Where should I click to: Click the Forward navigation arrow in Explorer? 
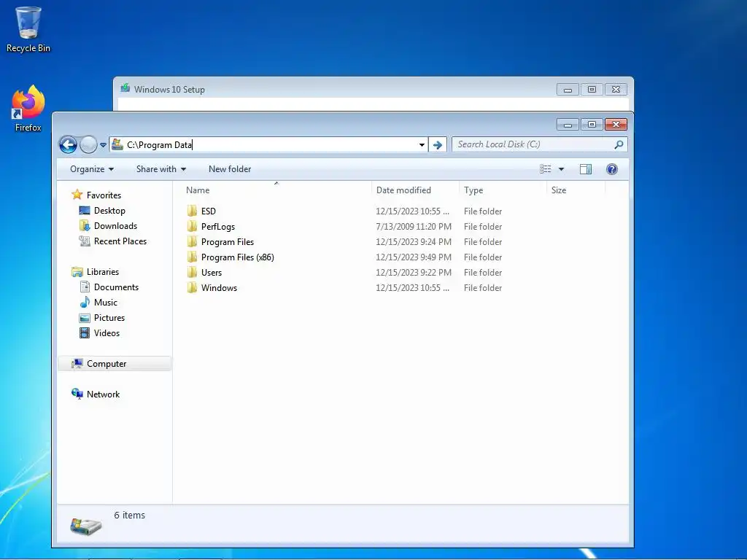tap(88, 145)
